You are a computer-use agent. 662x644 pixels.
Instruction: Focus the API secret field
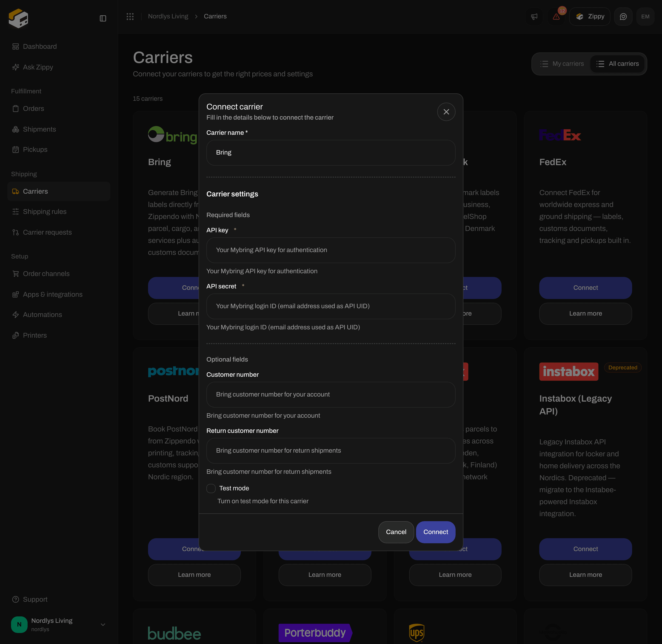[x=331, y=306]
